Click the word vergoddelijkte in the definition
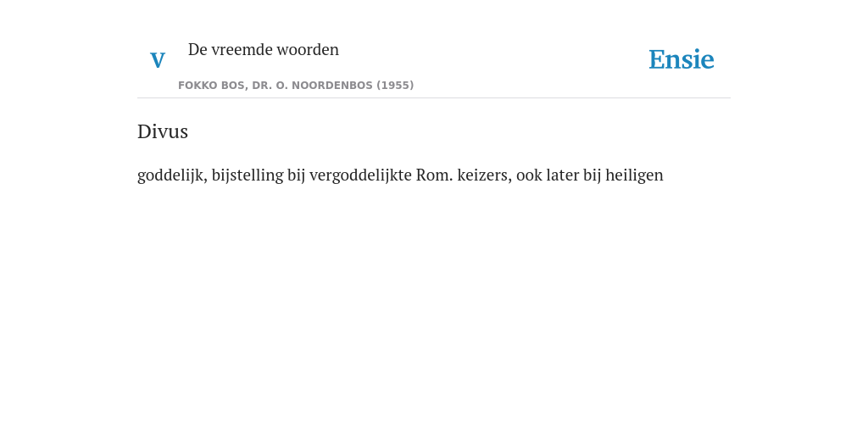The width and height of the screenshot is (868, 434). pos(360,175)
